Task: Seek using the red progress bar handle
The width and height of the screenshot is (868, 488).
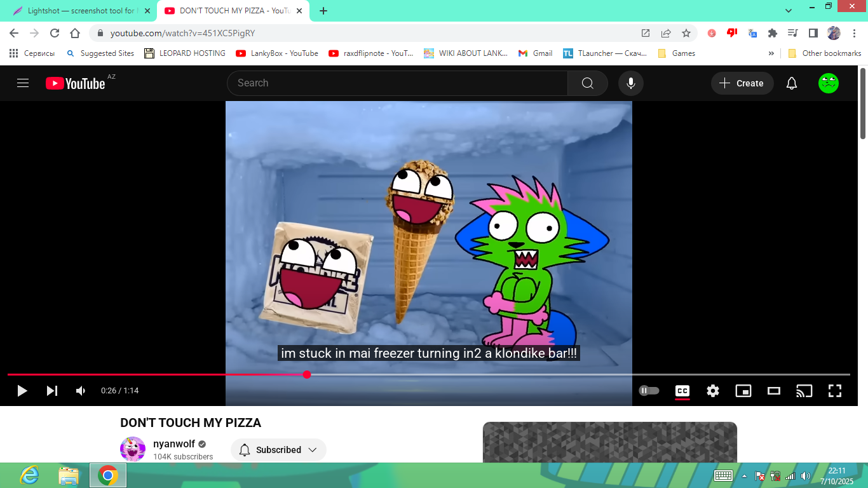Action: tap(307, 374)
